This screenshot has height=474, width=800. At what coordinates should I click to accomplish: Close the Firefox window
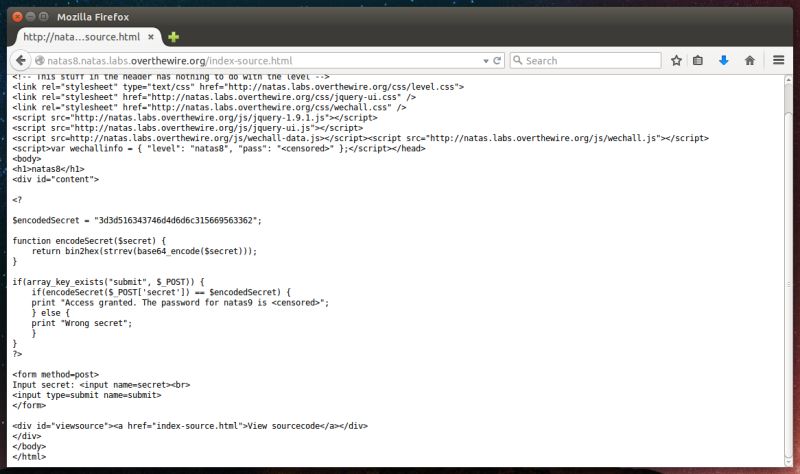point(17,16)
